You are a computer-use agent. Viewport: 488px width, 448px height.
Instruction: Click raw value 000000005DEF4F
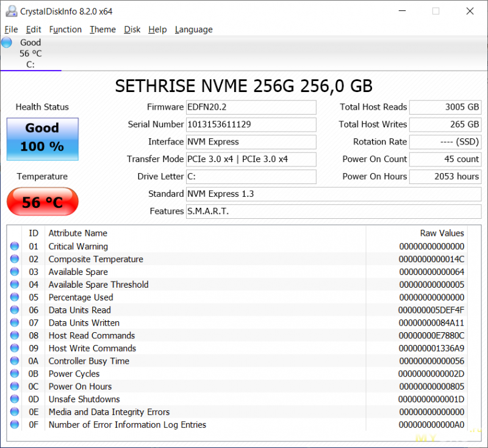click(x=431, y=310)
